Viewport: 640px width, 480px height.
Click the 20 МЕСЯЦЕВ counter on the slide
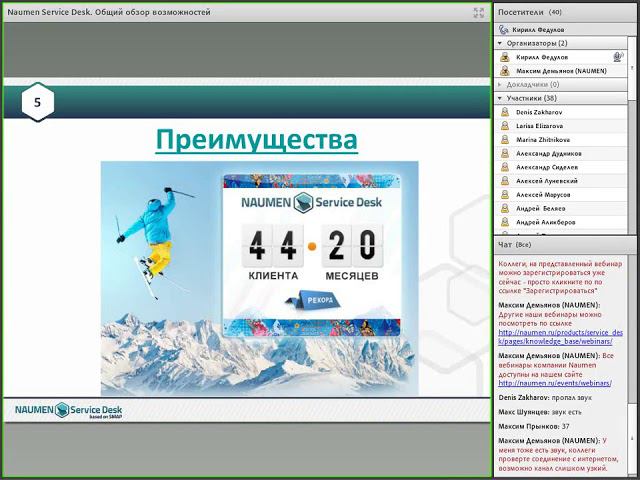(352, 253)
